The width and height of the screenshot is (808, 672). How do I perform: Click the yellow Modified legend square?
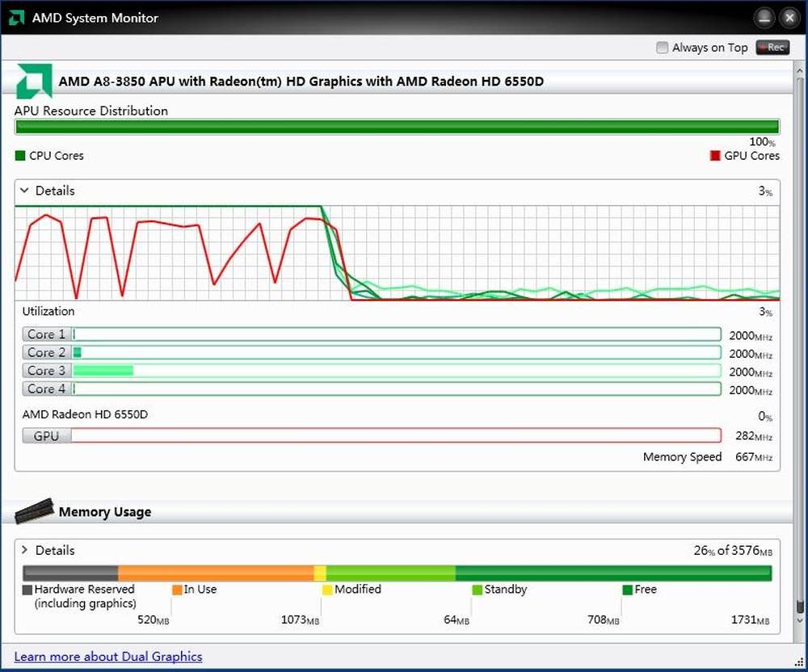327,590
